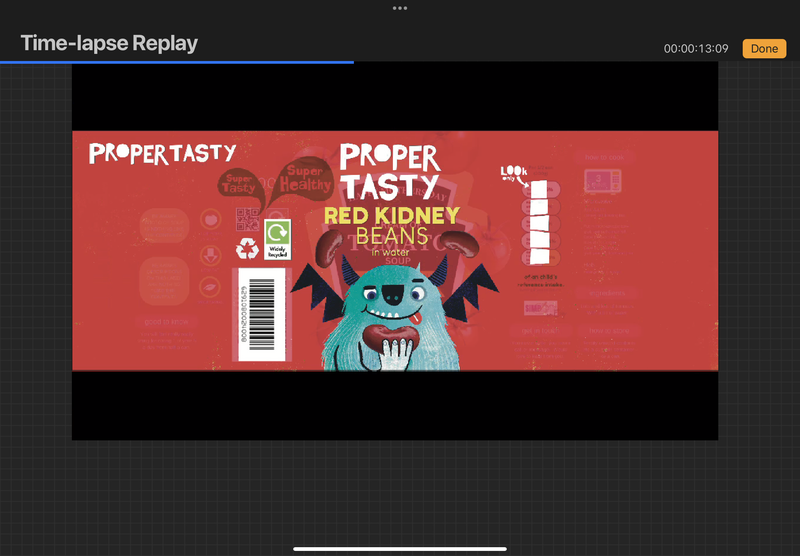This screenshot has width=800, height=556.
Task: Click the green Widely Recycled icon
Action: [277, 239]
